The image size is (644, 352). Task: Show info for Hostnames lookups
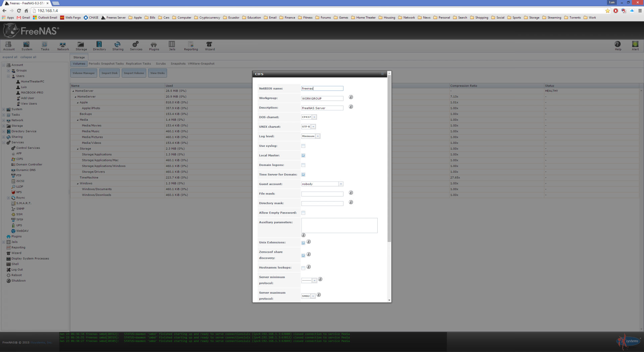point(309,267)
